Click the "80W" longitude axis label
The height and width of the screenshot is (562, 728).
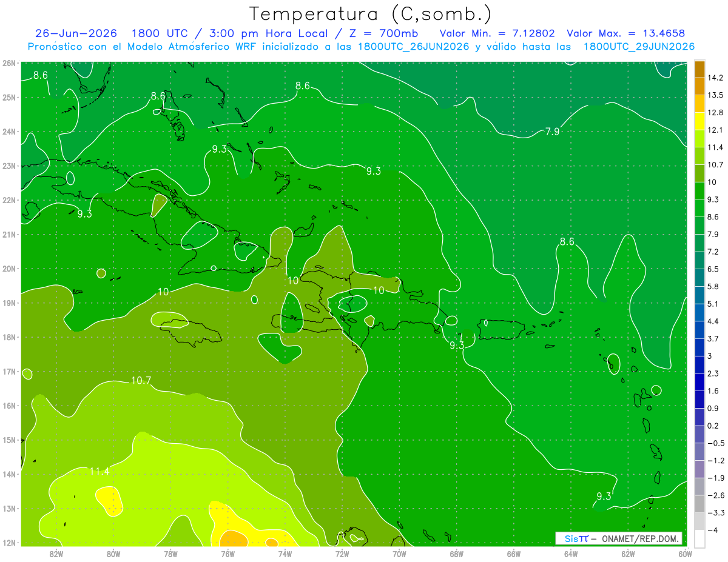(113, 553)
